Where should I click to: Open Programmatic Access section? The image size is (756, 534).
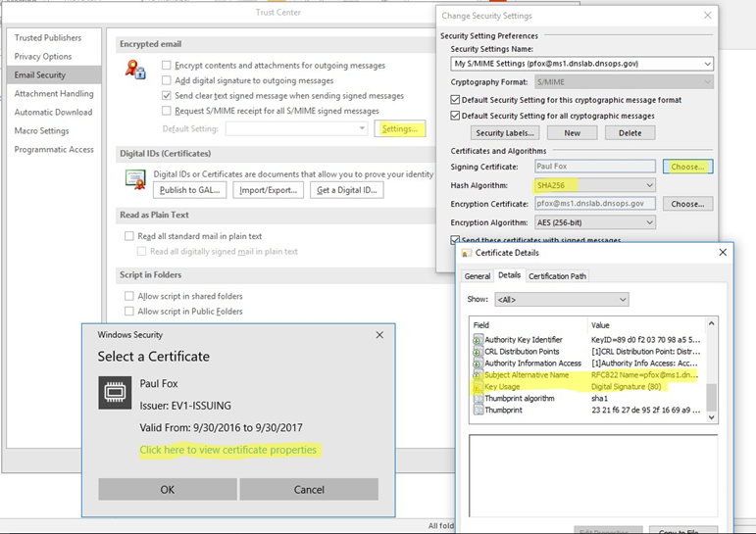point(54,149)
